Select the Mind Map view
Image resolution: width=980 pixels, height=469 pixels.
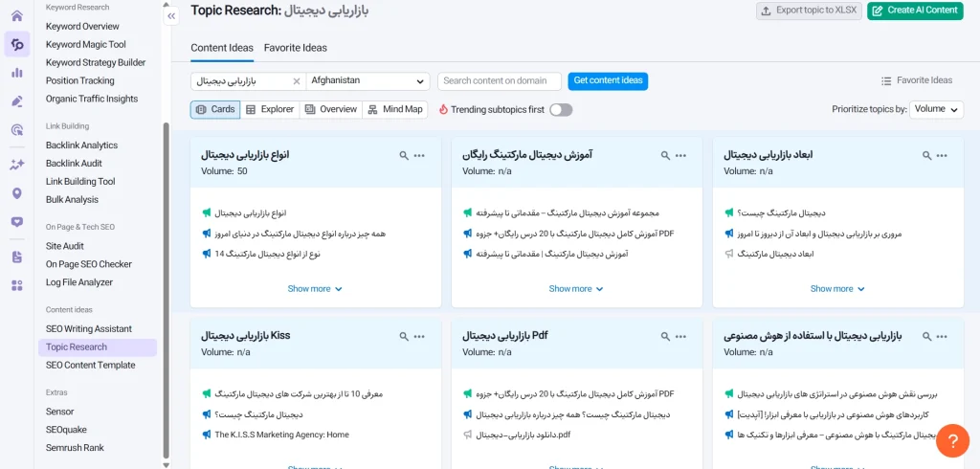point(395,109)
